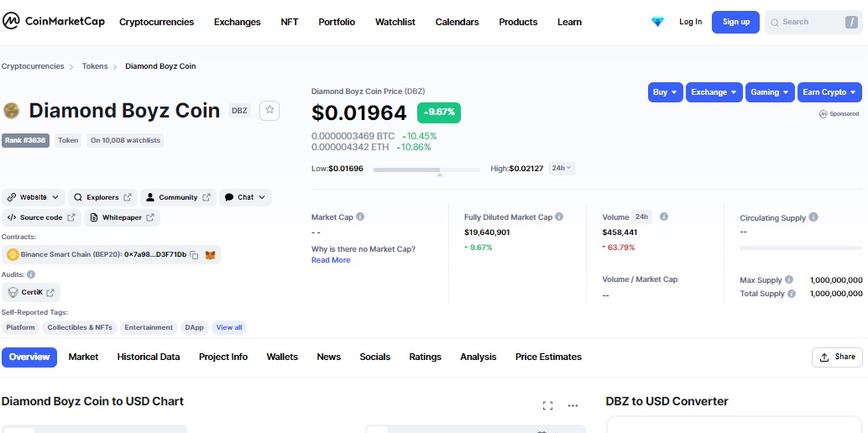The width and height of the screenshot is (868, 433).
Task: Click the Entertainment tag
Action: click(x=149, y=327)
